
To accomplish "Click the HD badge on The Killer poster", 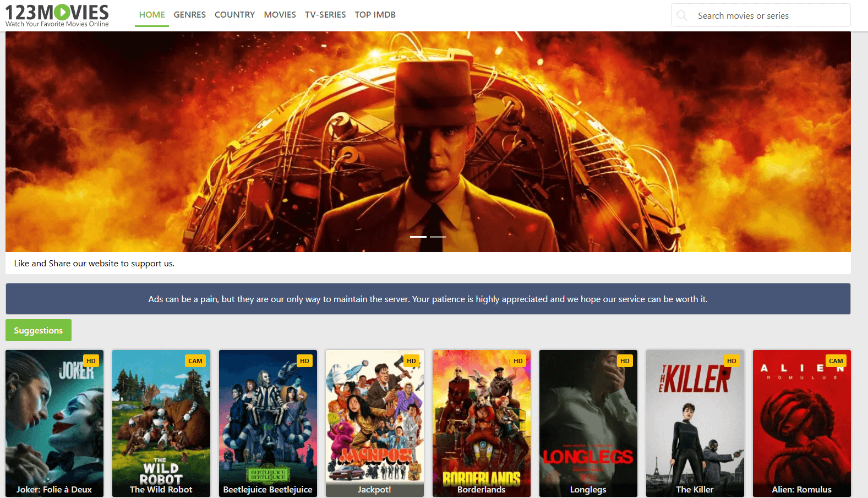I will pos(731,361).
